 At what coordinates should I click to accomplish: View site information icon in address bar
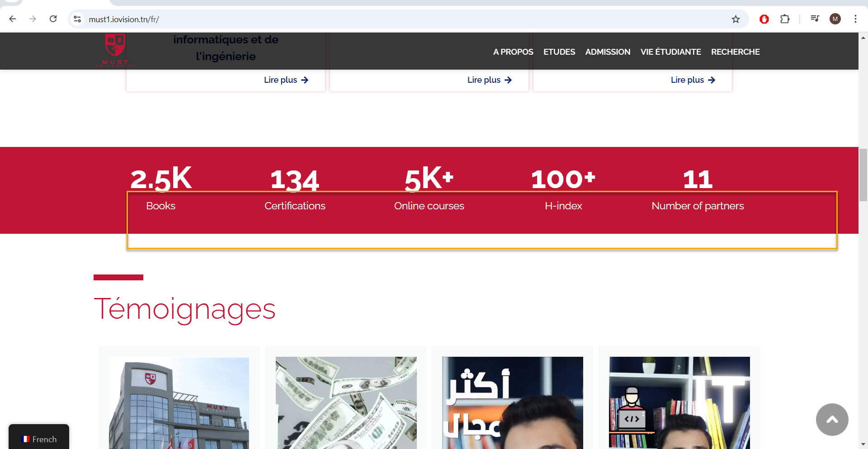click(77, 19)
